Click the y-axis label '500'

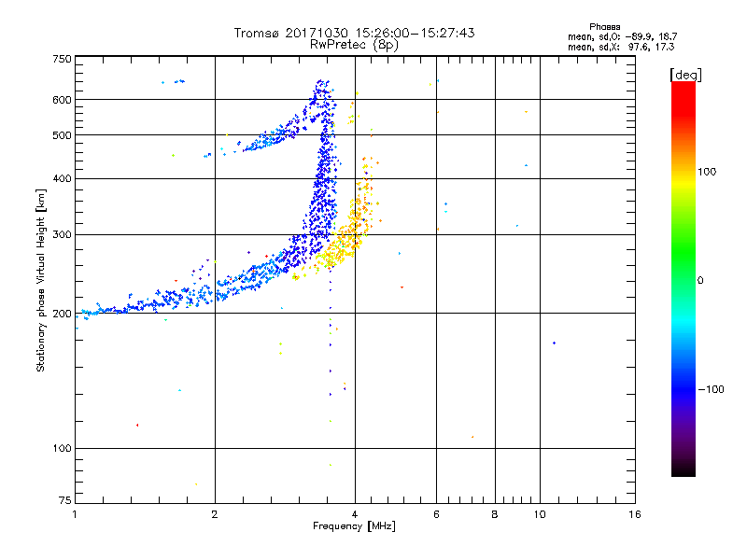click(x=62, y=135)
